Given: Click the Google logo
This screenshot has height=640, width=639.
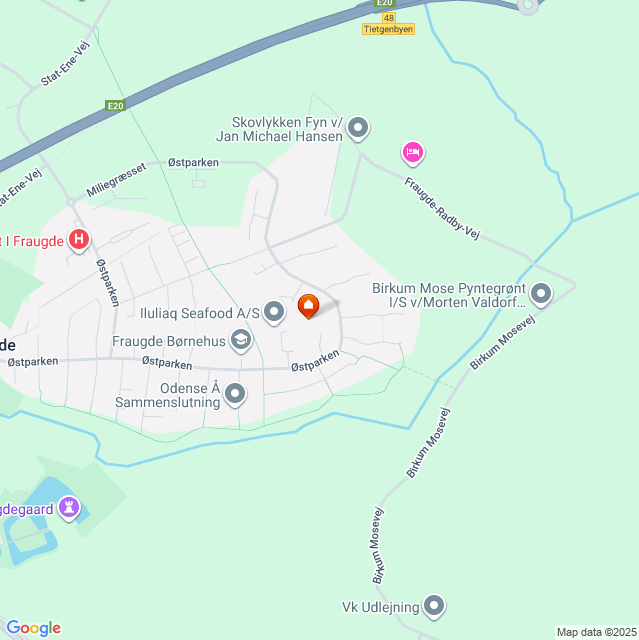Looking at the screenshot, I should (x=34, y=628).
